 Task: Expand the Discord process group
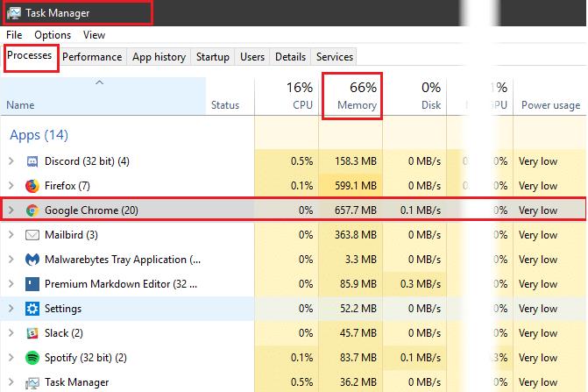pyautogui.click(x=11, y=161)
